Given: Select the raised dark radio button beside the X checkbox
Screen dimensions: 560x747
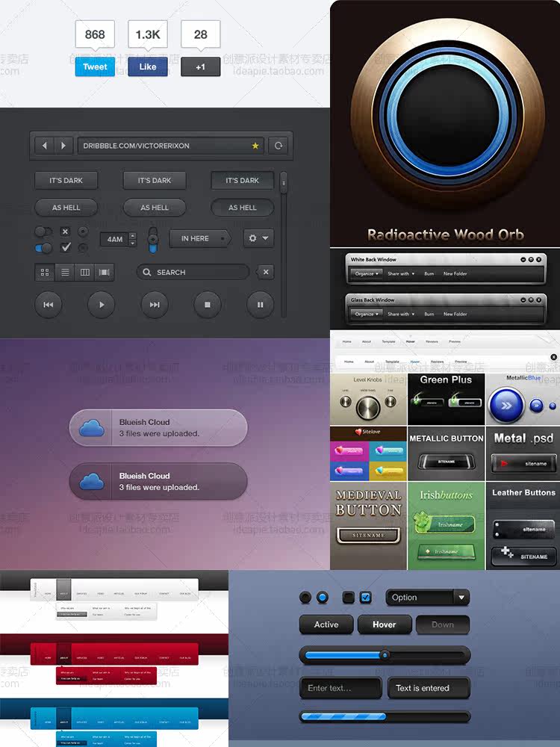Looking at the screenshot, I should click(x=83, y=232).
